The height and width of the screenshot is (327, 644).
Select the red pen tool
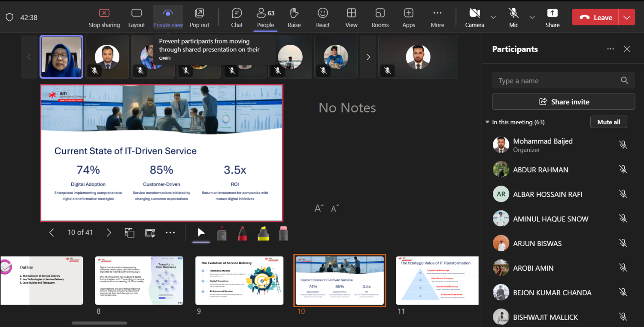coord(242,233)
